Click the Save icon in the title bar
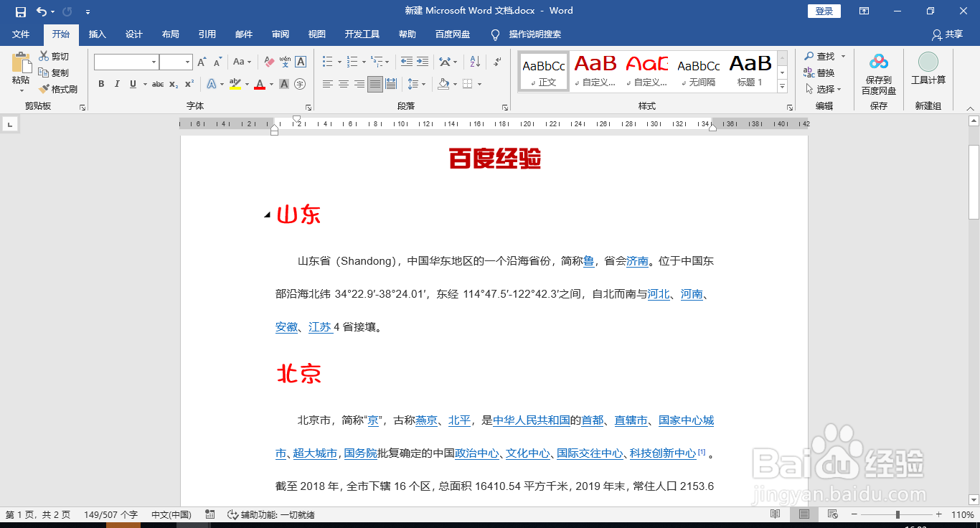This screenshot has height=528, width=980. click(x=21, y=11)
